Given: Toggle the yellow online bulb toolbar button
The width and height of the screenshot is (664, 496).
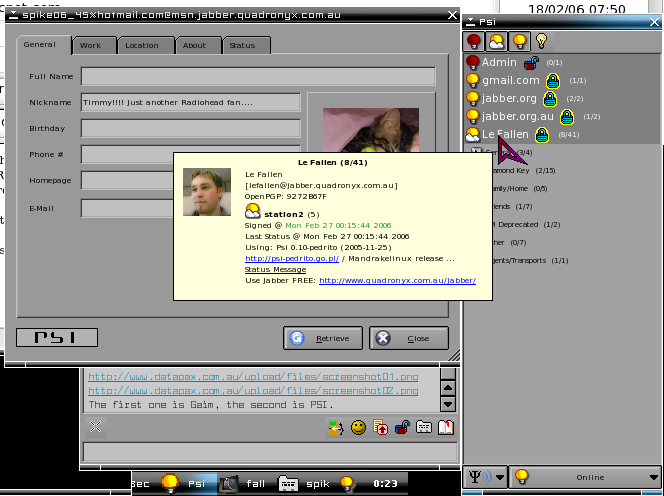Looking at the screenshot, I should click(x=518, y=42).
